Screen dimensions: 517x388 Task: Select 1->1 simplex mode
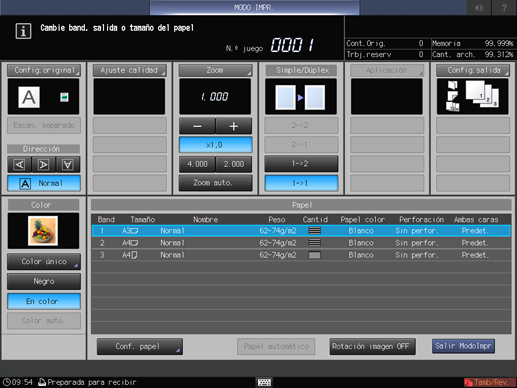click(x=301, y=183)
